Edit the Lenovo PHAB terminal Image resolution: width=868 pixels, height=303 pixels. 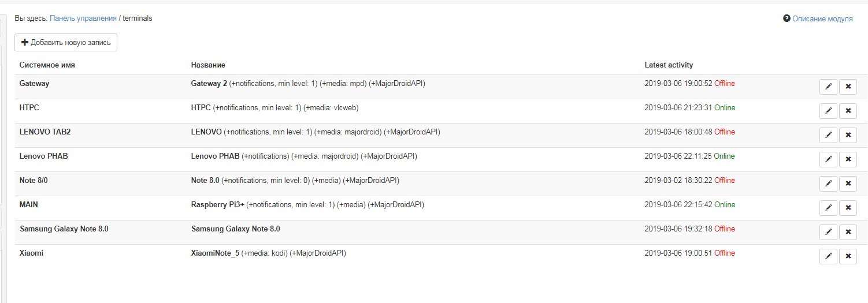828,159
